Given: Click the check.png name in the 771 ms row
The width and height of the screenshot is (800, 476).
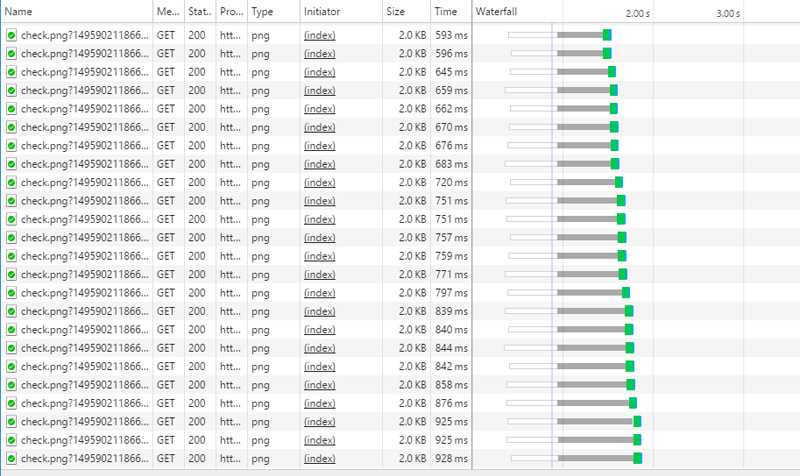Looking at the screenshot, I should pyautogui.click(x=85, y=274).
